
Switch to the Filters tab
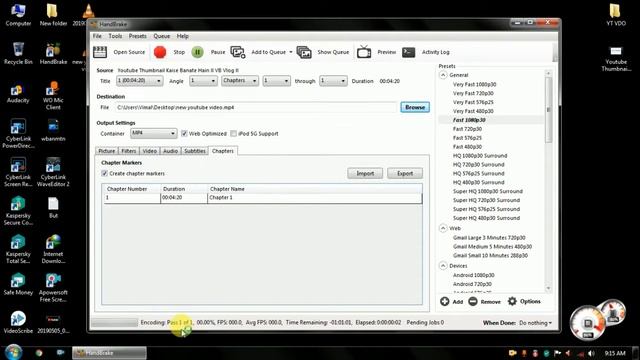click(129, 151)
